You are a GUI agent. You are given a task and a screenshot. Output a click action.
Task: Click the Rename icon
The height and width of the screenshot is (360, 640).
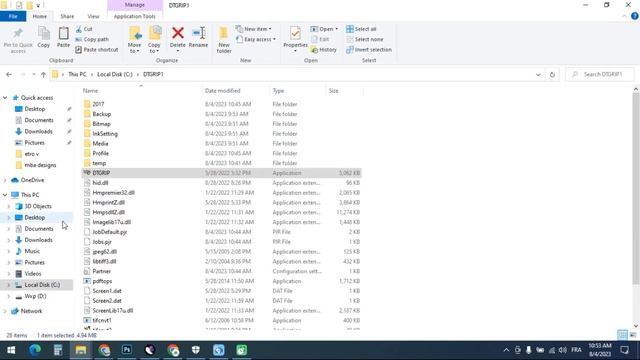[x=198, y=33]
